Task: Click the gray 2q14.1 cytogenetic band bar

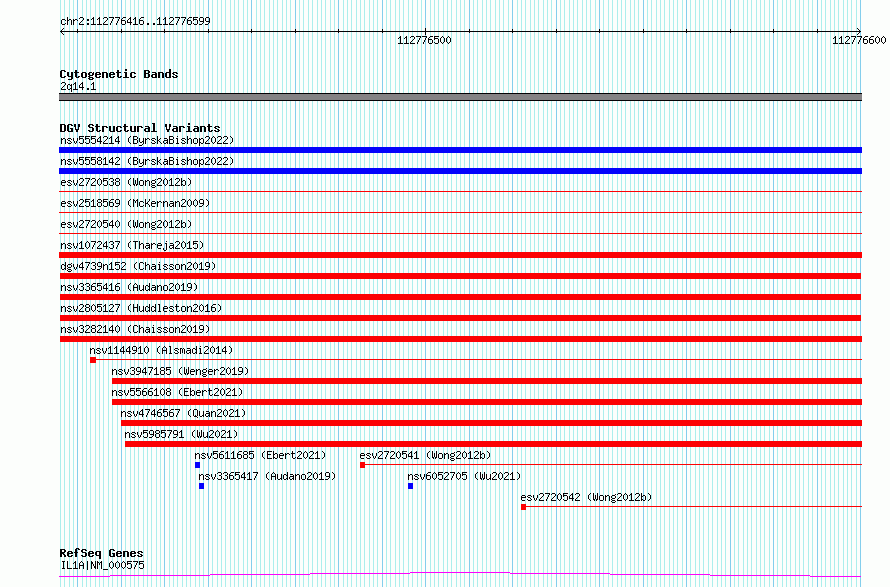Action: (460, 97)
